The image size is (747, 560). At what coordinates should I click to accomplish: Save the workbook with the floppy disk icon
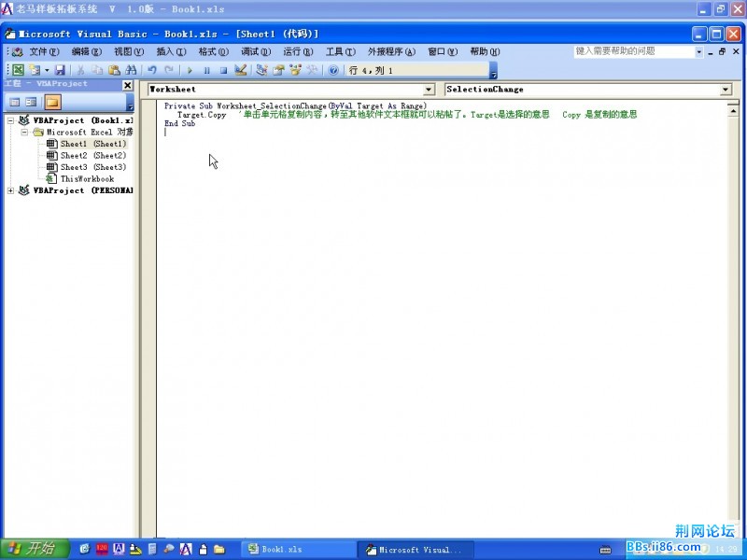click(x=60, y=70)
